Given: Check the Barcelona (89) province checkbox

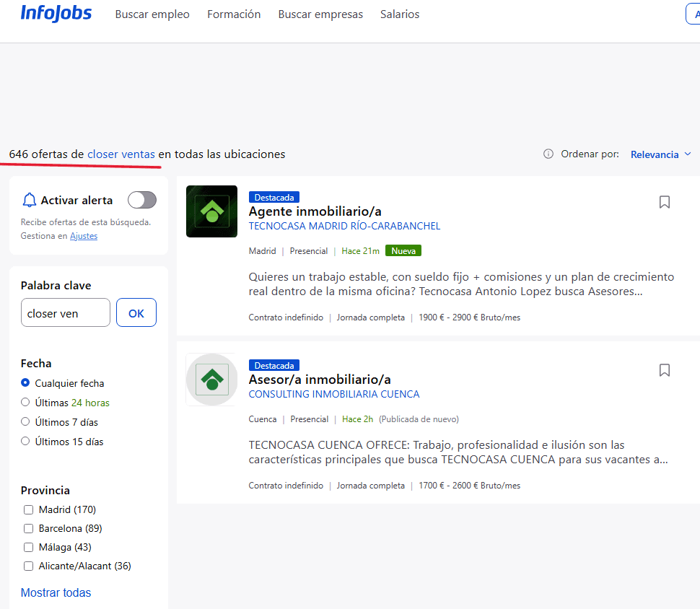Looking at the screenshot, I should point(29,529).
